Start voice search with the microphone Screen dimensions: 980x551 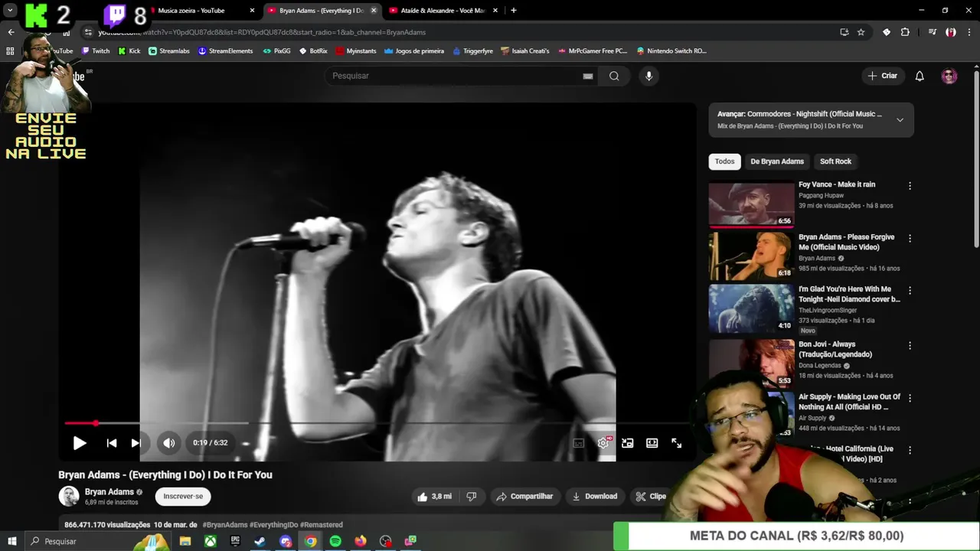click(x=648, y=76)
